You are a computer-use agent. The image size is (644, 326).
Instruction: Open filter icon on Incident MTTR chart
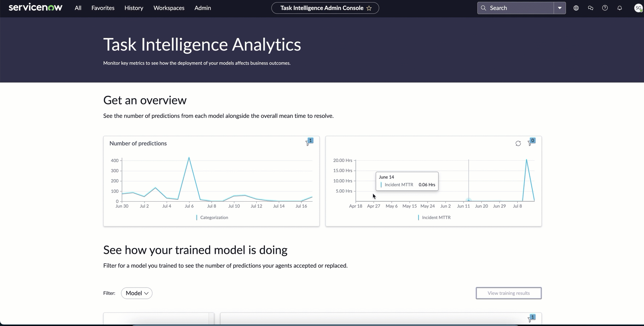[531, 142]
